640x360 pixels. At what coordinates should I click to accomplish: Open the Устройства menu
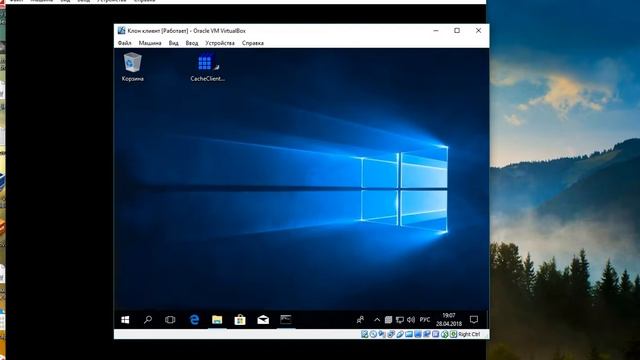[220, 43]
